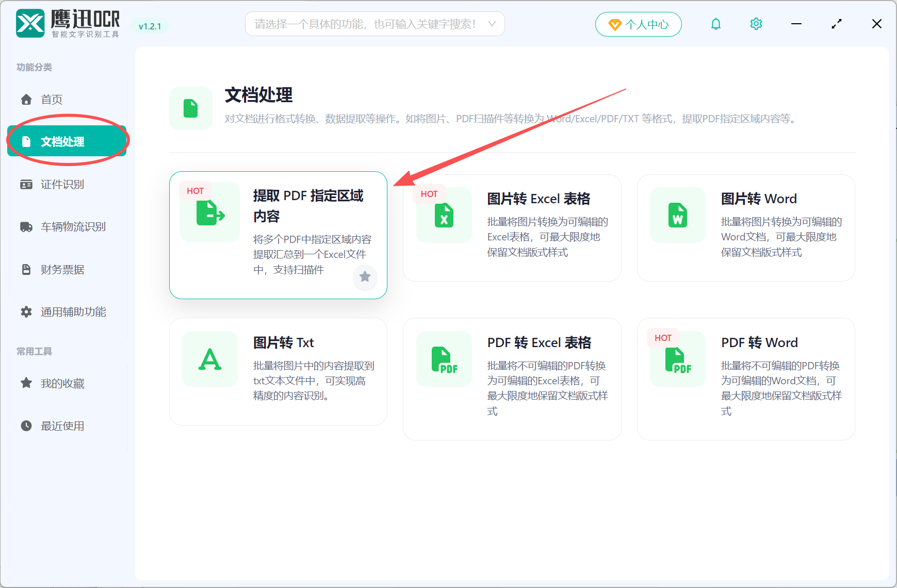Screen dimensions: 897x588
Task: Click the truck icon beside 车辆物流识别
Action: pos(26,227)
